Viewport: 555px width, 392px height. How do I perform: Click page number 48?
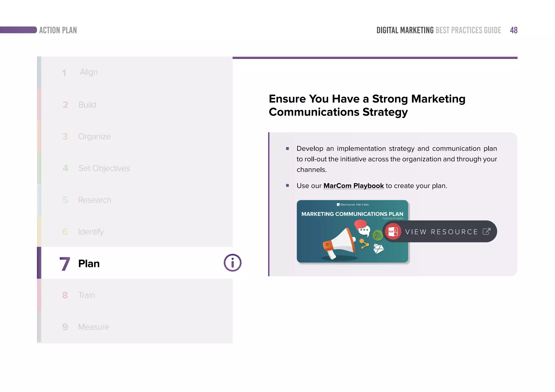(514, 30)
